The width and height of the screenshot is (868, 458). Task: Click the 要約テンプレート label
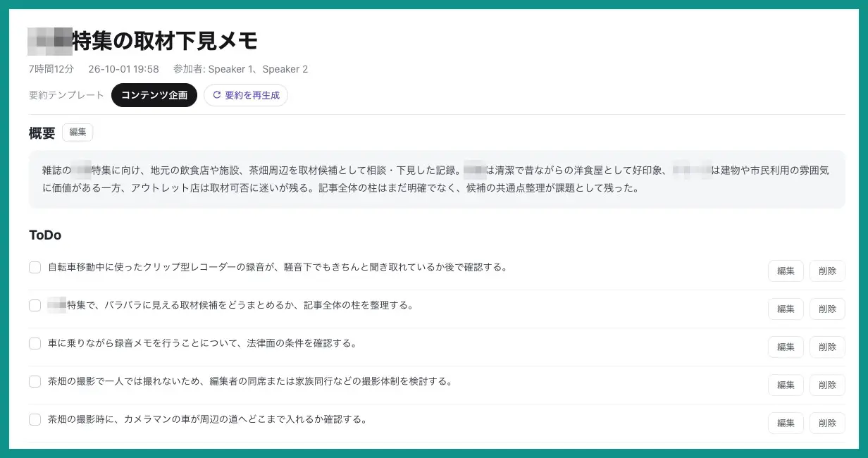pos(66,95)
